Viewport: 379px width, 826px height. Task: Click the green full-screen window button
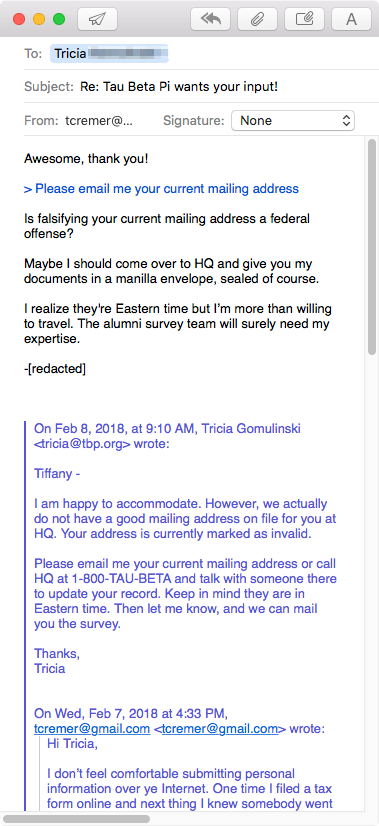[59, 19]
